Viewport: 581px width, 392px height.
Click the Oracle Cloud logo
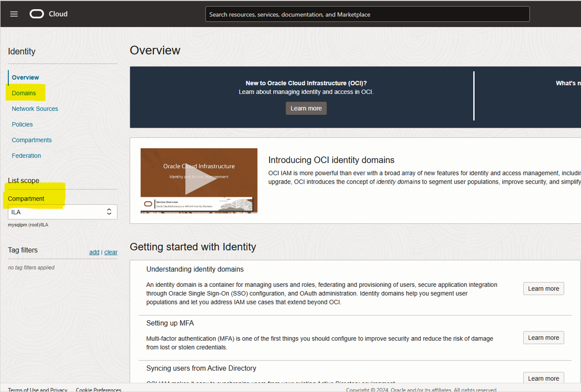(x=48, y=14)
